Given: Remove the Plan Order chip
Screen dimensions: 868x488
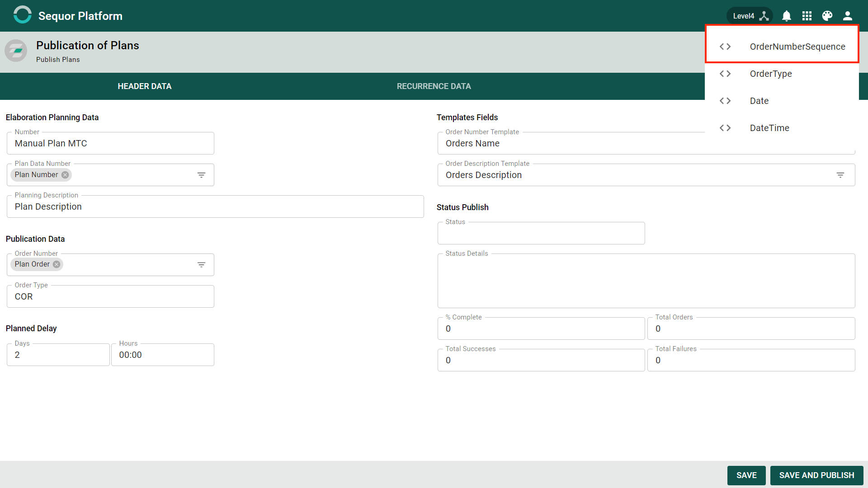Looking at the screenshot, I should [57, 264].
